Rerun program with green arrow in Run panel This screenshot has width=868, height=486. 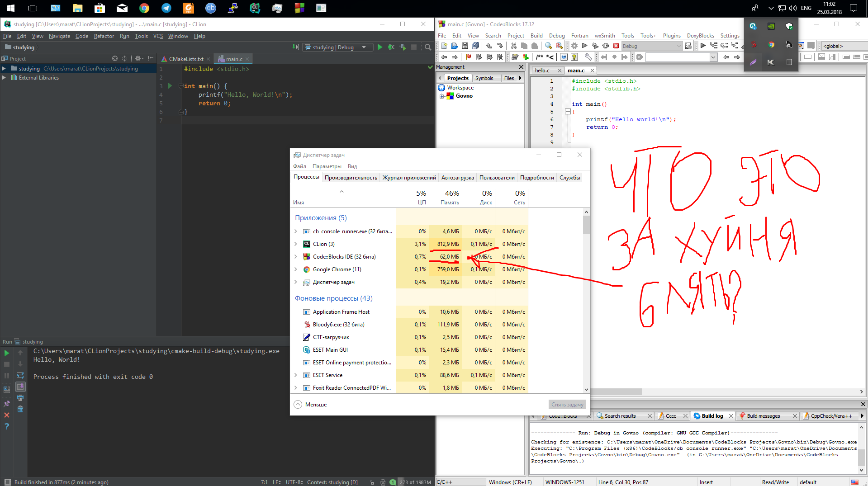[7, 353]
